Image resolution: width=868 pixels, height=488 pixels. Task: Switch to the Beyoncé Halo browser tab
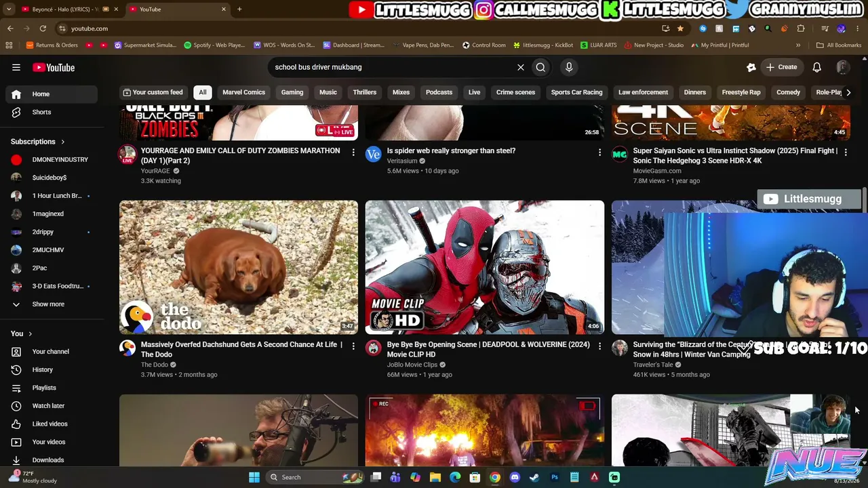pos(64,9)
